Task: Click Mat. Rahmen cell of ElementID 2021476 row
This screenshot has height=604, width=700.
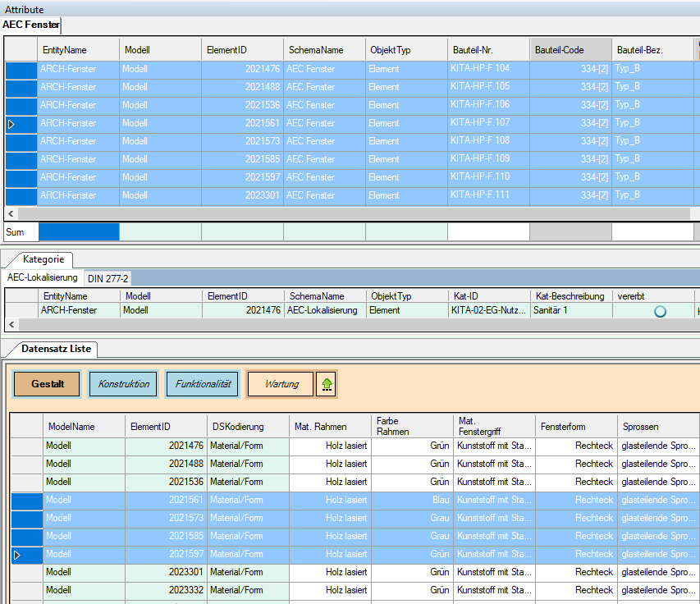Action: [x=330, y=446]
